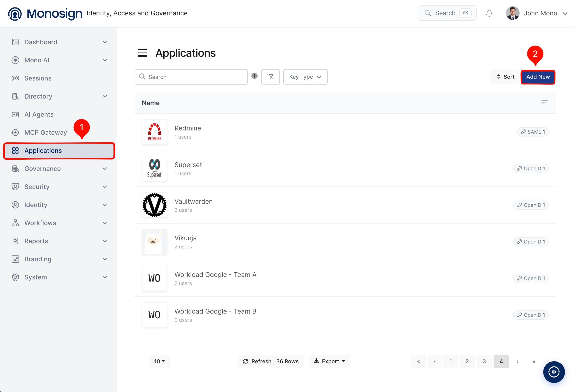Viewport: 574px width, 392px height.
Task: Open the Export dropdown
Action: [x=329, y=361]
